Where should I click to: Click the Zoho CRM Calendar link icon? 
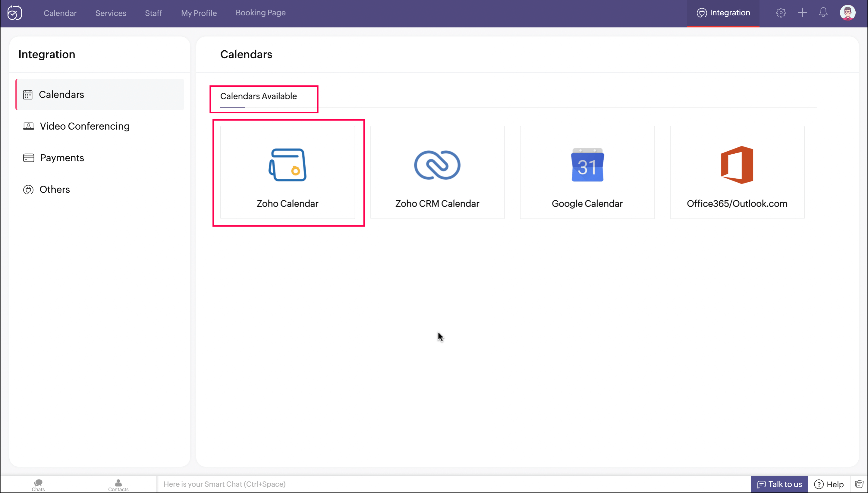click(437, 165)
